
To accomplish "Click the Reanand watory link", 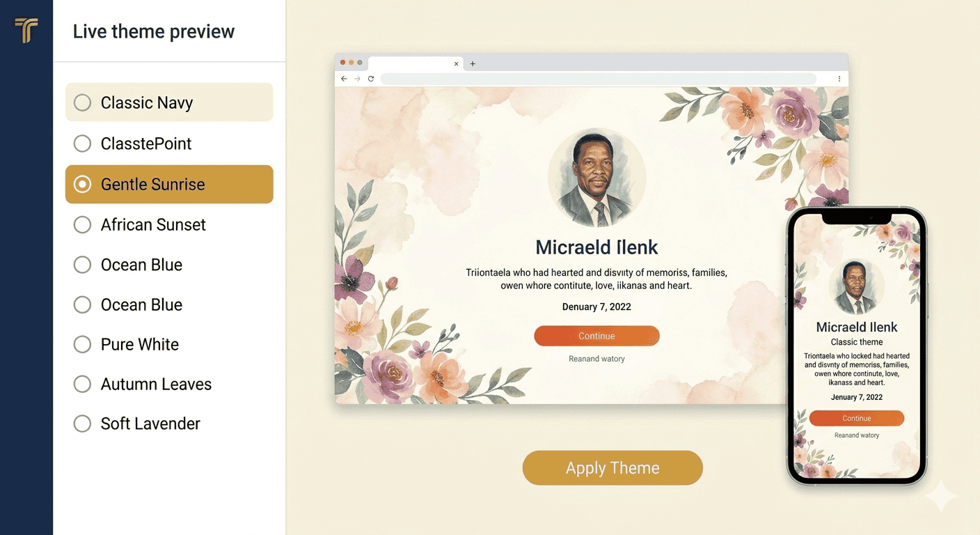I will (596, 358).
